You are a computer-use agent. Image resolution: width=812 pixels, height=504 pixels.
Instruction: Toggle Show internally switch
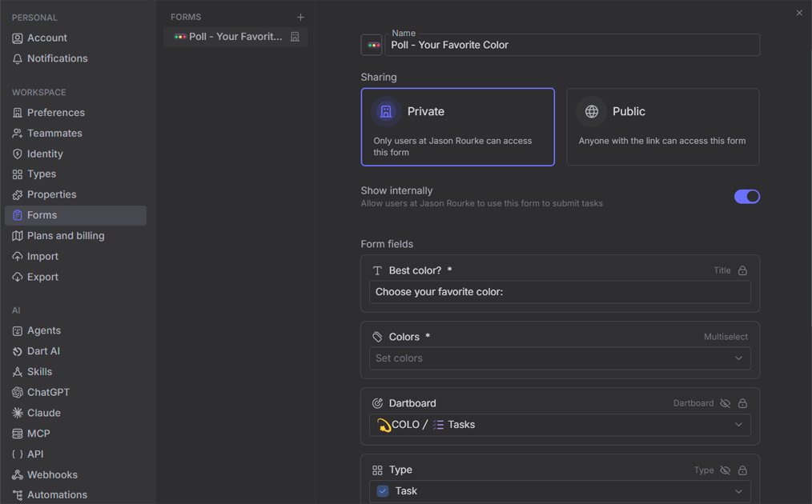tap(747, 197)
